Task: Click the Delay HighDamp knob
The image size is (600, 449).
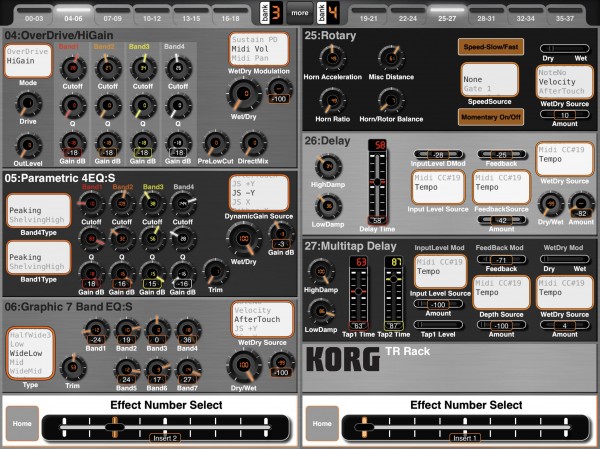Action: 328,166
